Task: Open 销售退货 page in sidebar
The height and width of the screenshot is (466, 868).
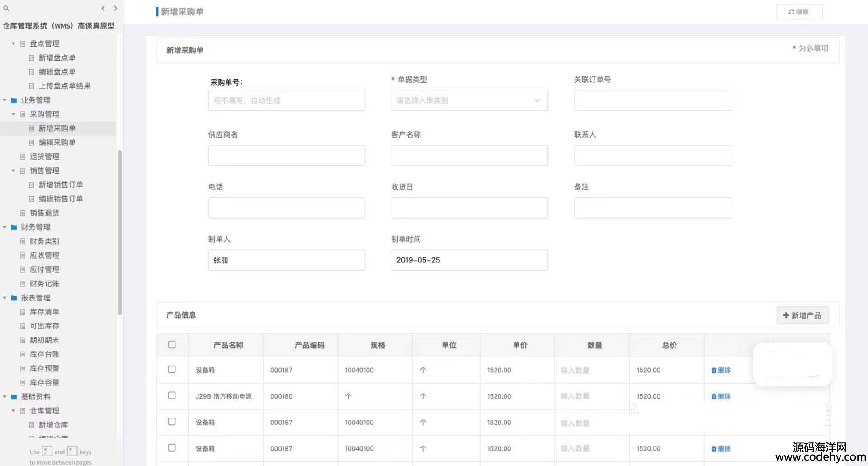Action: point(44,213)
